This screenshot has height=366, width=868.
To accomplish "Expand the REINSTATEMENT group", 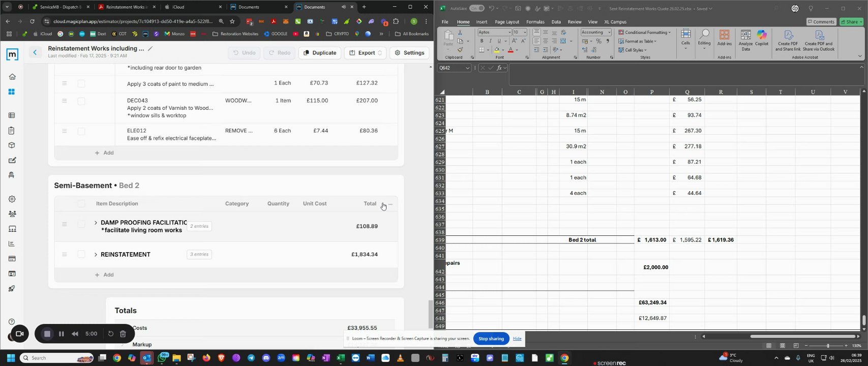I will 96,254.
